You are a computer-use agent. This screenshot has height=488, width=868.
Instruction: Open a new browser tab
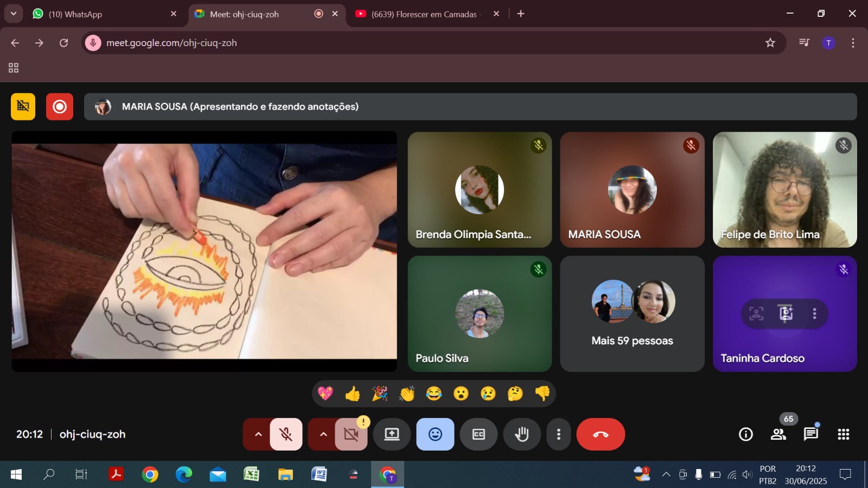(521, 14)
